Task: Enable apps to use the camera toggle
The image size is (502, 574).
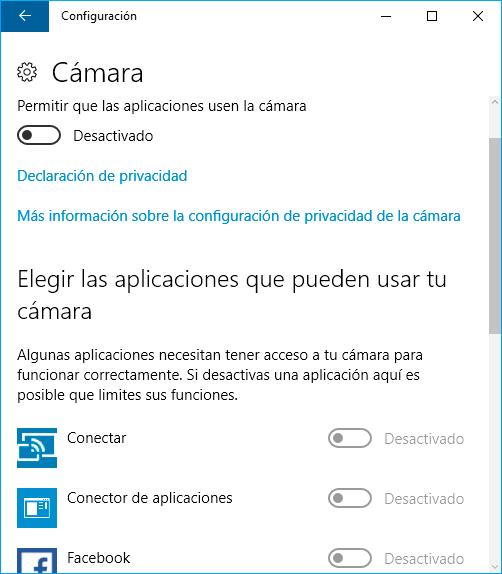Action: point(39,135)
